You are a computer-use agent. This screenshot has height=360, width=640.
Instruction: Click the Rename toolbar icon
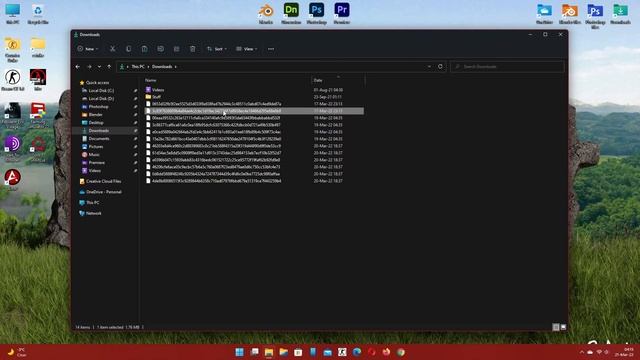coord(160,49)
